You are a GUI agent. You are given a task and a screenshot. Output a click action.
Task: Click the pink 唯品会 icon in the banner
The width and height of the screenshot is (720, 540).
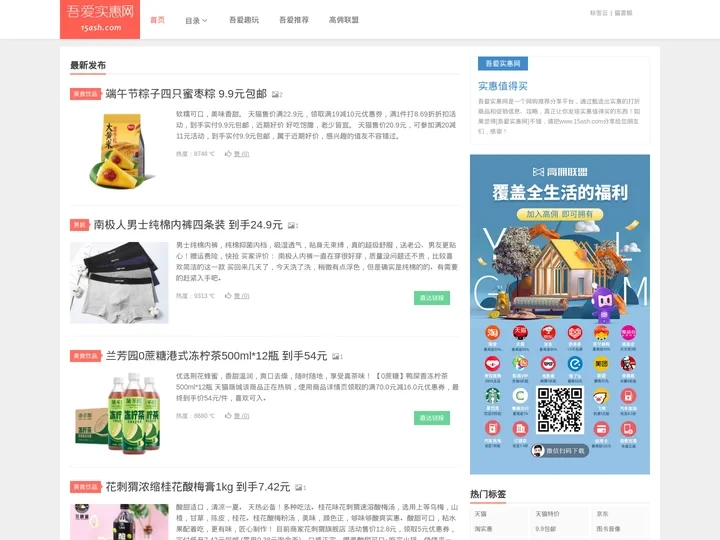tap(628, 332)
